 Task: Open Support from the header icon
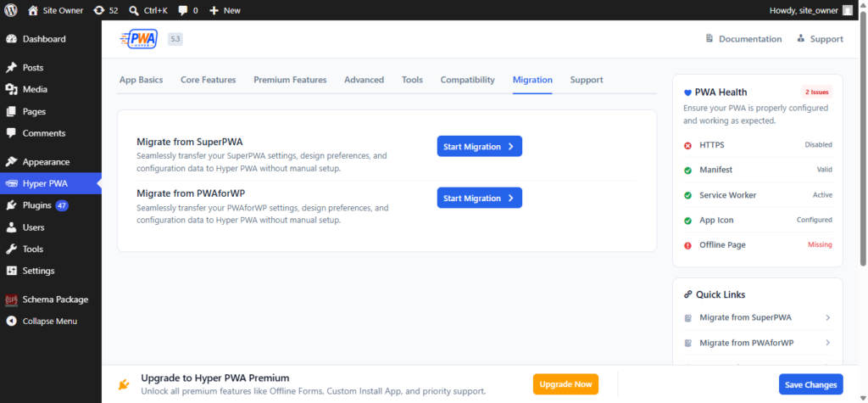click(x=800, y=39)
